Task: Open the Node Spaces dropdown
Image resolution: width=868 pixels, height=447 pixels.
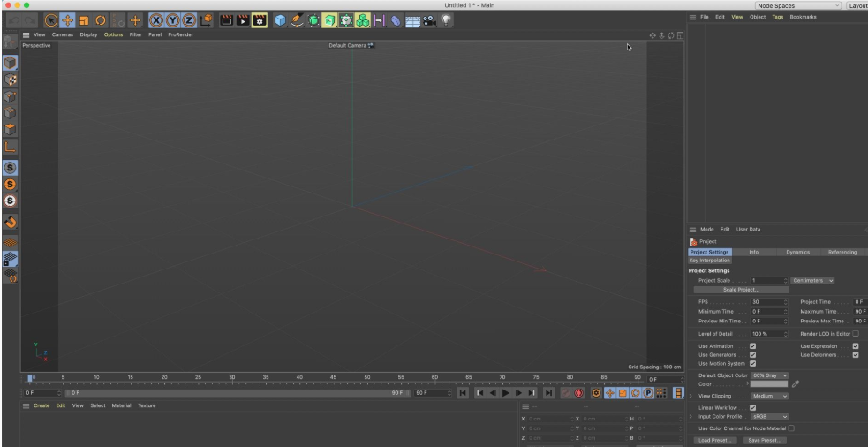Action: pos(798,5)
